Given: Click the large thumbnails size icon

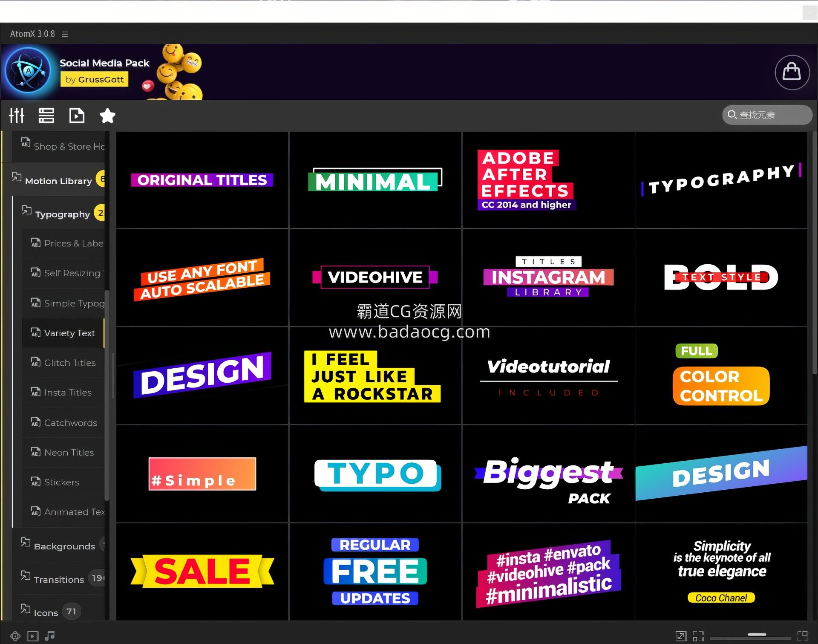Looking at the screenshot, I should coord(803,636).
